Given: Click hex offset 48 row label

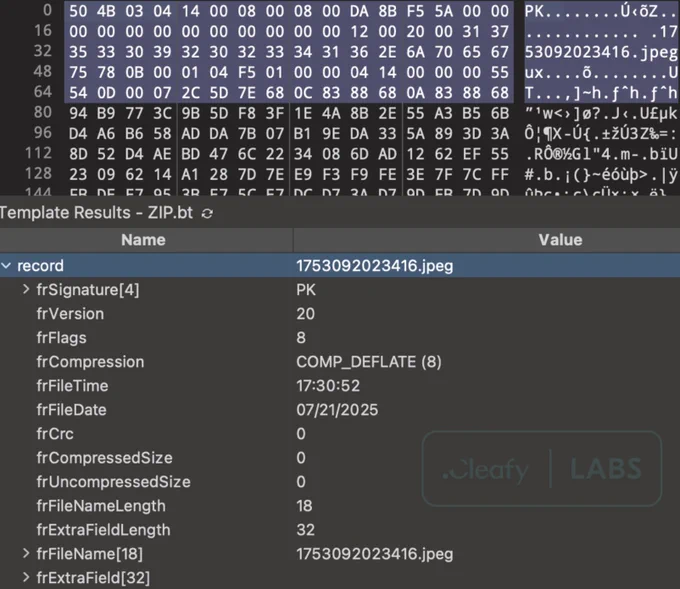Looking at the screenshot, I should coord(43,71).
